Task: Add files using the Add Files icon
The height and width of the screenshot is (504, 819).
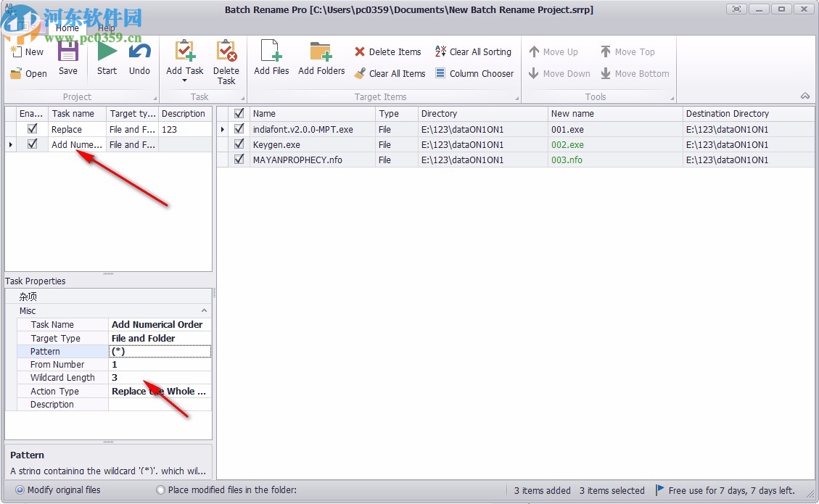Action: pos(271,51)
